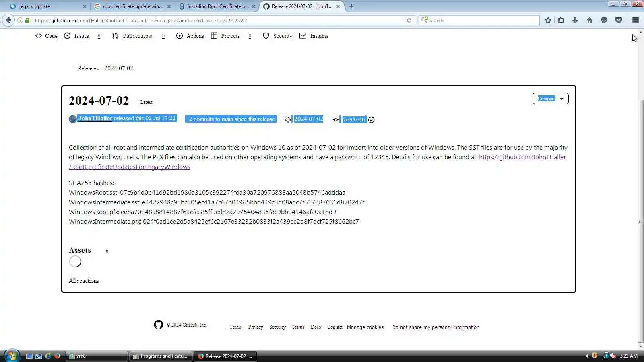Click the Assets heading
This screenshot has width=644, height=362.
tap(80, 250)
